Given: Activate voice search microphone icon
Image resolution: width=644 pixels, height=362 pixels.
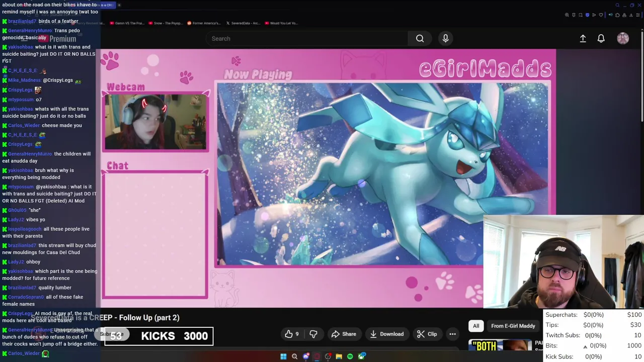Looking at the screenshot, I should [445, 38].
